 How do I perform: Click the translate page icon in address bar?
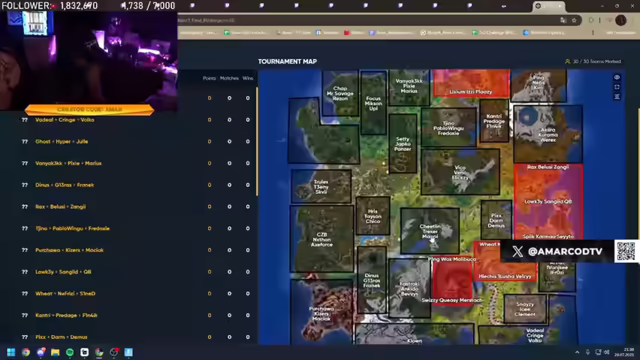click(x=563, y=20)
